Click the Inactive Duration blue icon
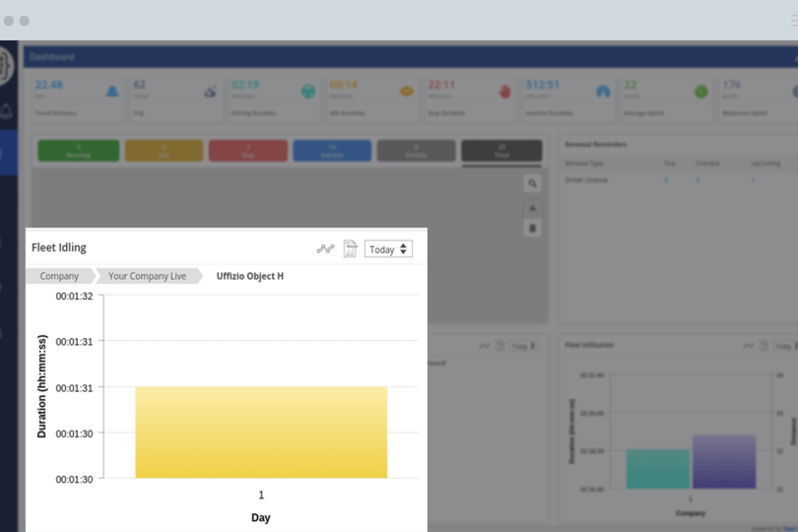The height and width of the screenshot is (532, 798). pyautogui.click(x=603, y=92)
